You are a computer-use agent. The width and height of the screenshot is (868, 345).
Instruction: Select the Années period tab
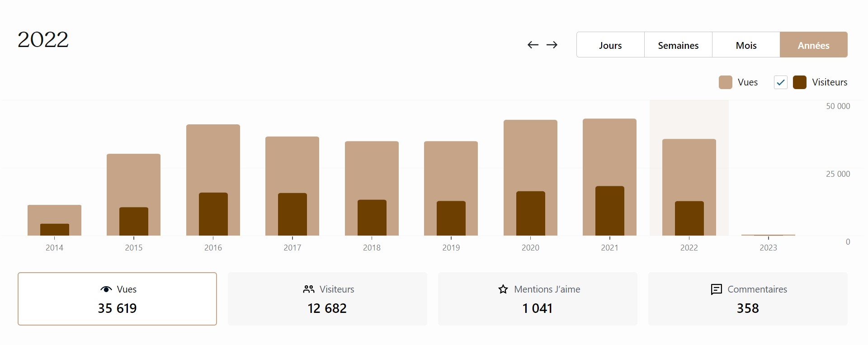[813, 45]
